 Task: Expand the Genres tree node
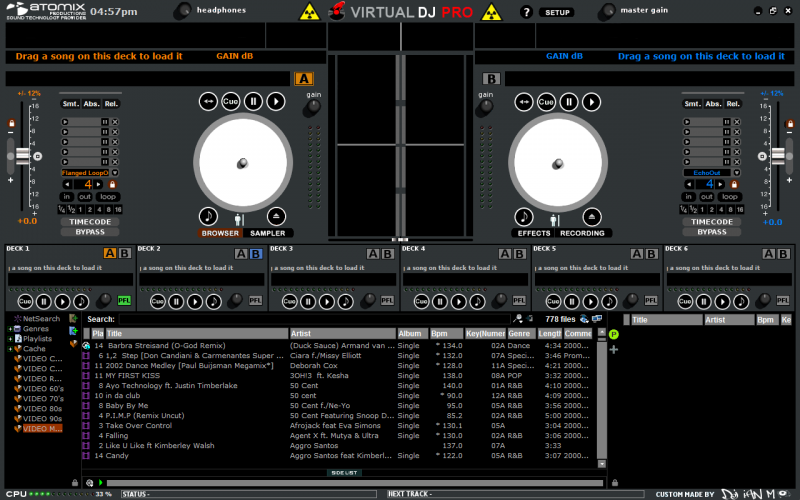(10, 329)
